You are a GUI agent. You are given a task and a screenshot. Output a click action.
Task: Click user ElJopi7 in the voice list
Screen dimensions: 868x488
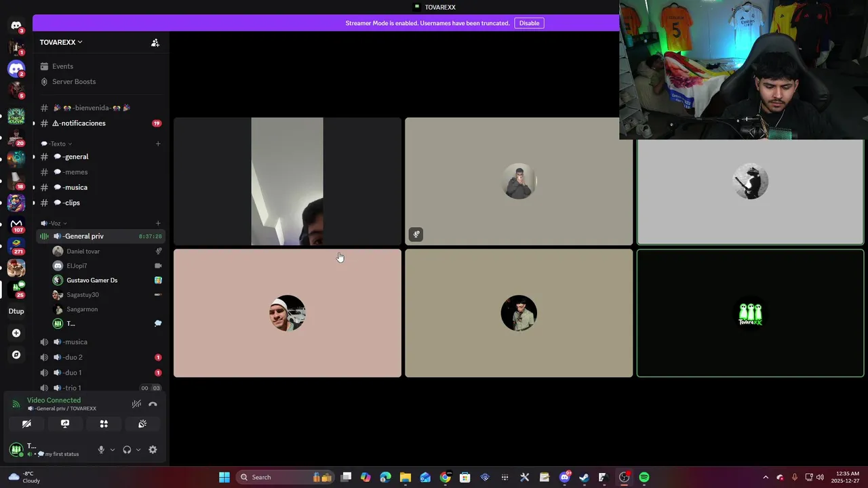pyautogui.click(x=107, y=266)
